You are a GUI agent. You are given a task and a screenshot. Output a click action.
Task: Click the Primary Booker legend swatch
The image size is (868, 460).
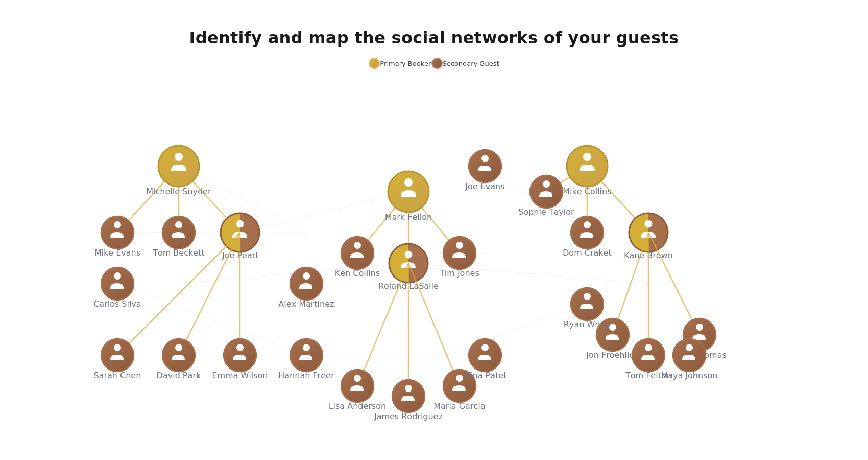pyautogui.click(x=374, y=63)
